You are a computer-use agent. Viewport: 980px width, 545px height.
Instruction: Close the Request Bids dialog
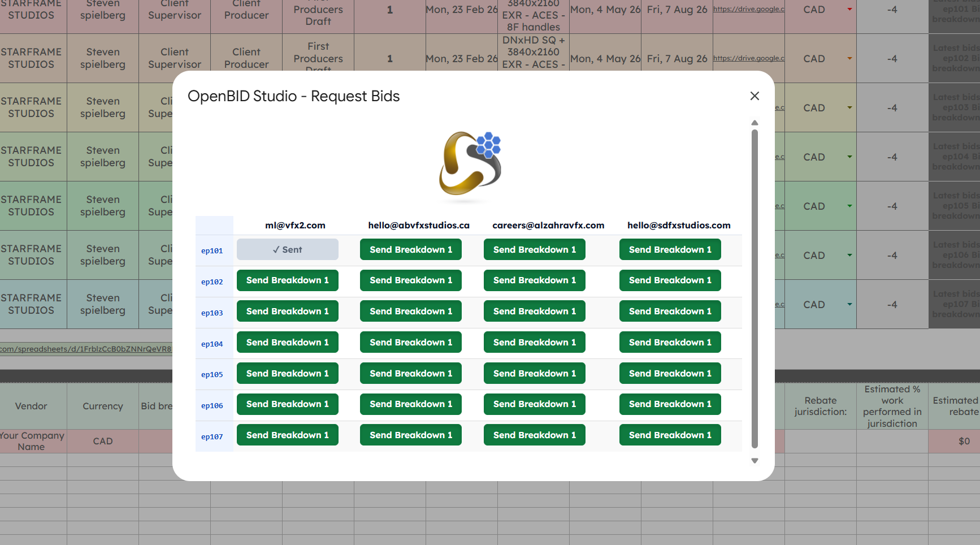(x=754, y=96)
